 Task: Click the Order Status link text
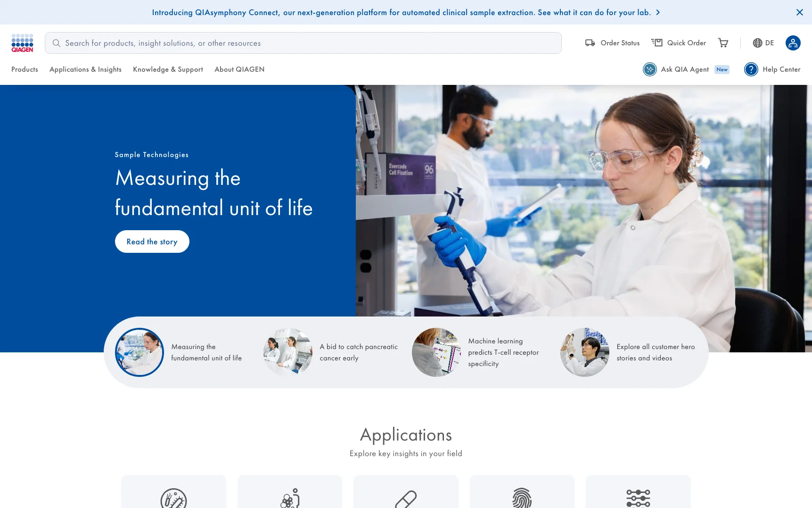(x=620, y=43)
